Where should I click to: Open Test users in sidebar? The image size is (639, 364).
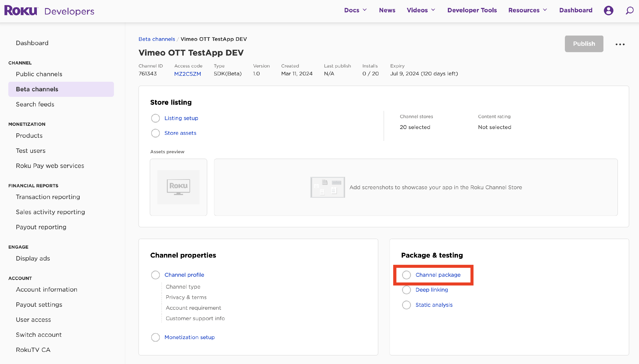point(30,151)
